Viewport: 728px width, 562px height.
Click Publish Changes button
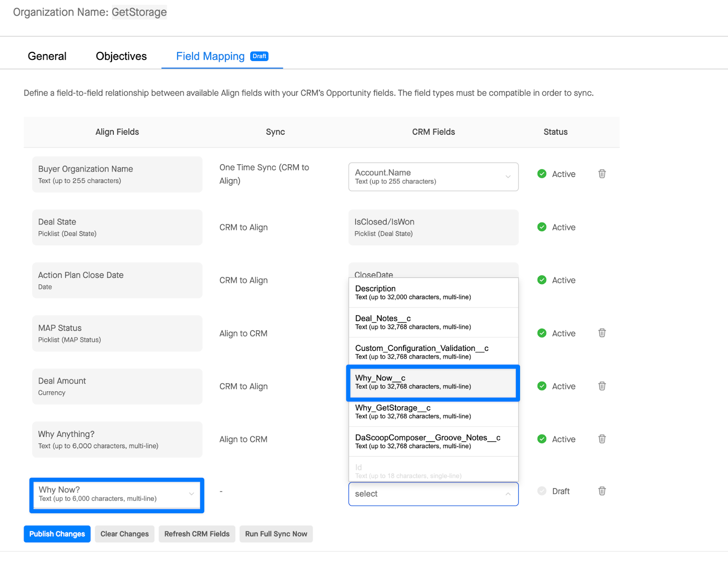click(57, 534)
